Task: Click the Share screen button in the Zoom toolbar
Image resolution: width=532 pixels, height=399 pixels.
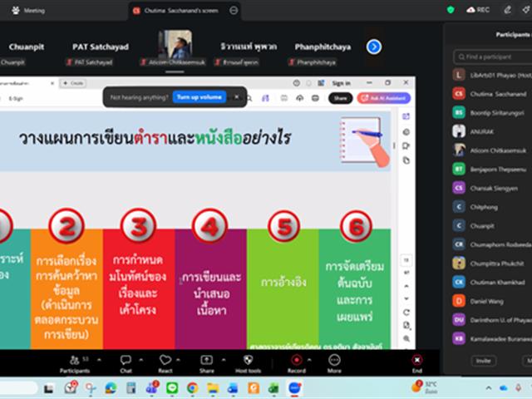Action: [206, 364]
